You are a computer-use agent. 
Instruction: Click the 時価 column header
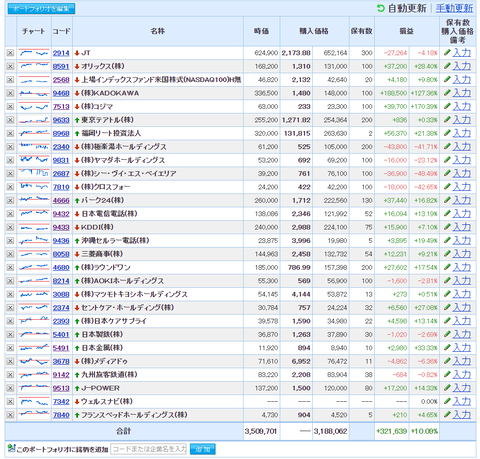[x=261, y=31]
